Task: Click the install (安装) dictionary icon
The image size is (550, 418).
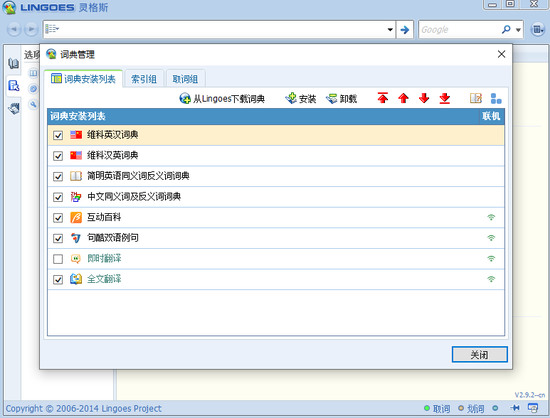Action: [291, 99]
